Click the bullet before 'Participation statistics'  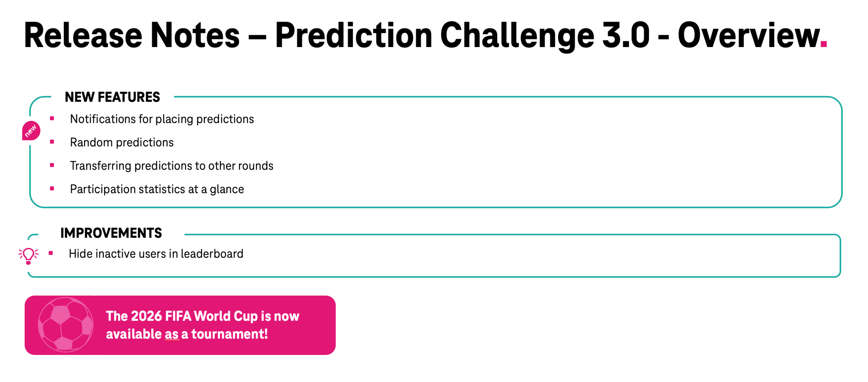[52, 188]
